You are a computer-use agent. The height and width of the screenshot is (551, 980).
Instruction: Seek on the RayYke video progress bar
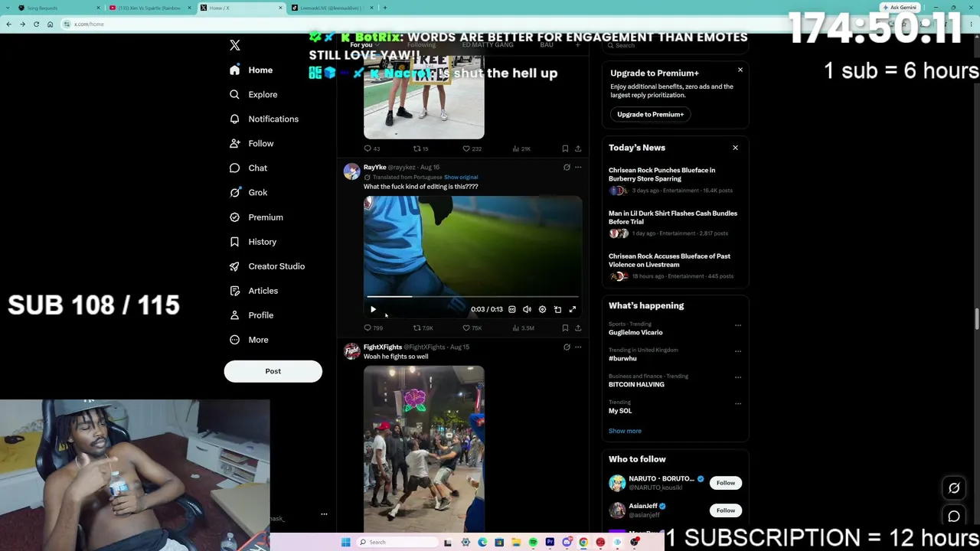pyautogui.click(x=472, y=296)
